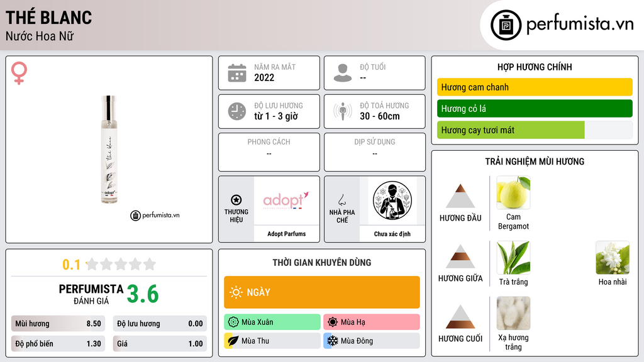Click the Giá 1.00 score bar
This screenshot has width=644, height=362.
pos(160,344)
